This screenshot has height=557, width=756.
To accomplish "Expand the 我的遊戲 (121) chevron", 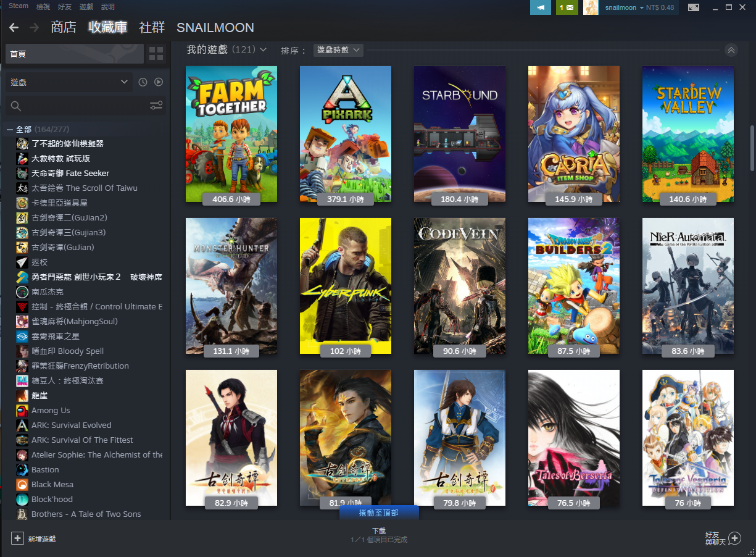I will (x=263, y=49).
